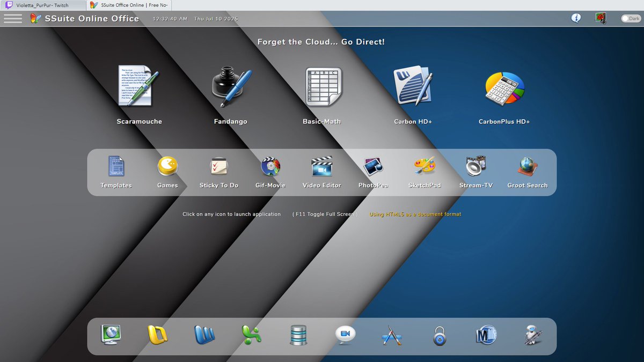Launch the CarbonPlus HD+ calculator app

504,87
